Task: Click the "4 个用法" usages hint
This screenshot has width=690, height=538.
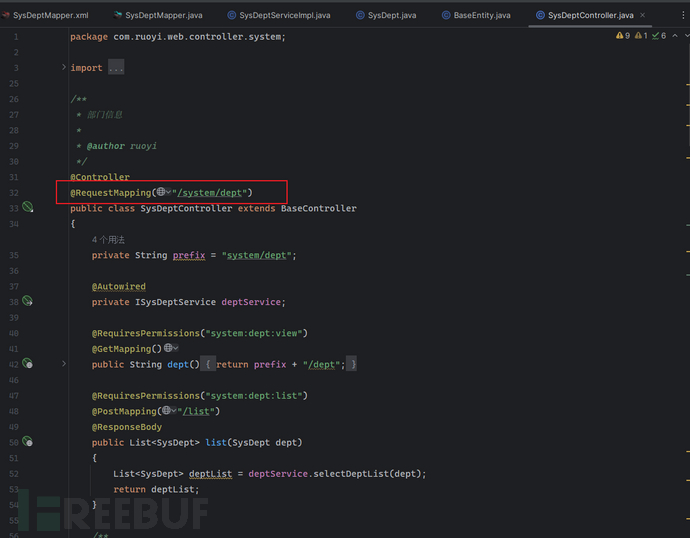Action: (108, 240)
